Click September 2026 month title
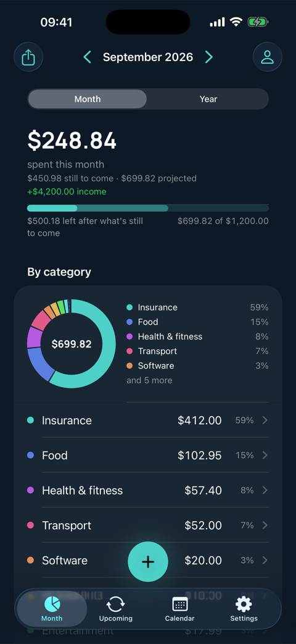Viewport: 296px width, 644px height. click(148, 57)
